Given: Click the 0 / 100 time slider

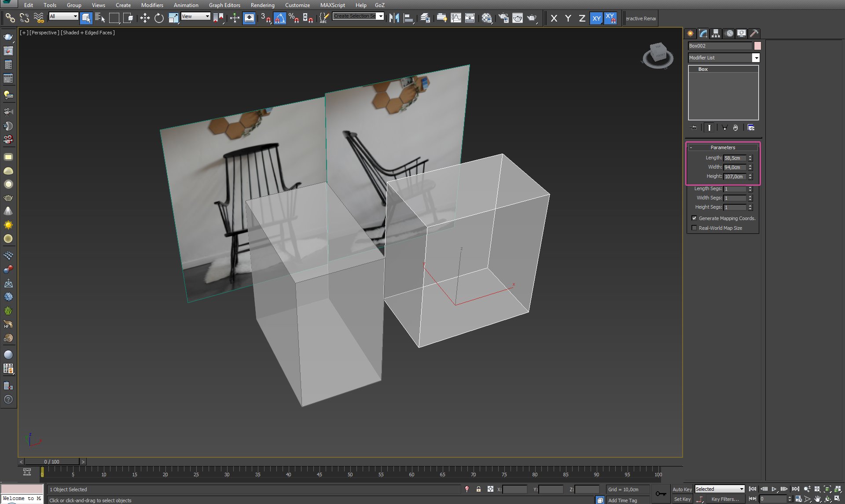Looking at the screenshot, I should click(52, 462).
